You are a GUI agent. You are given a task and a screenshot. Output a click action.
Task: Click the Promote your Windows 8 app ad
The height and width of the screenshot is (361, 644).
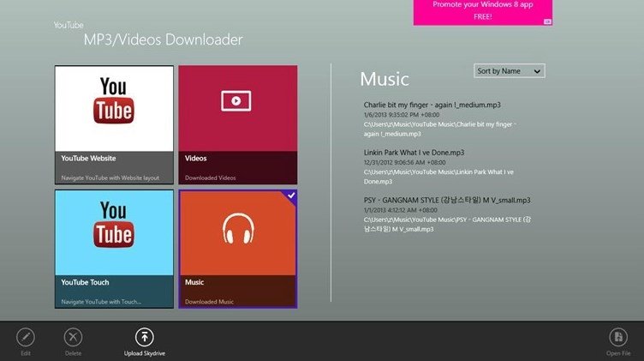pos(483,11)
